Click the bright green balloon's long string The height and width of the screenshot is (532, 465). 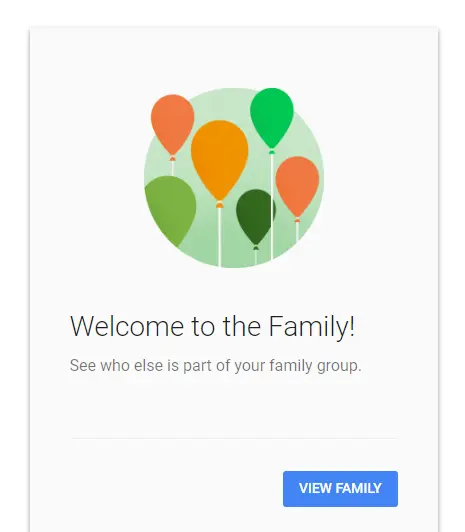click(x=272, y=206)
